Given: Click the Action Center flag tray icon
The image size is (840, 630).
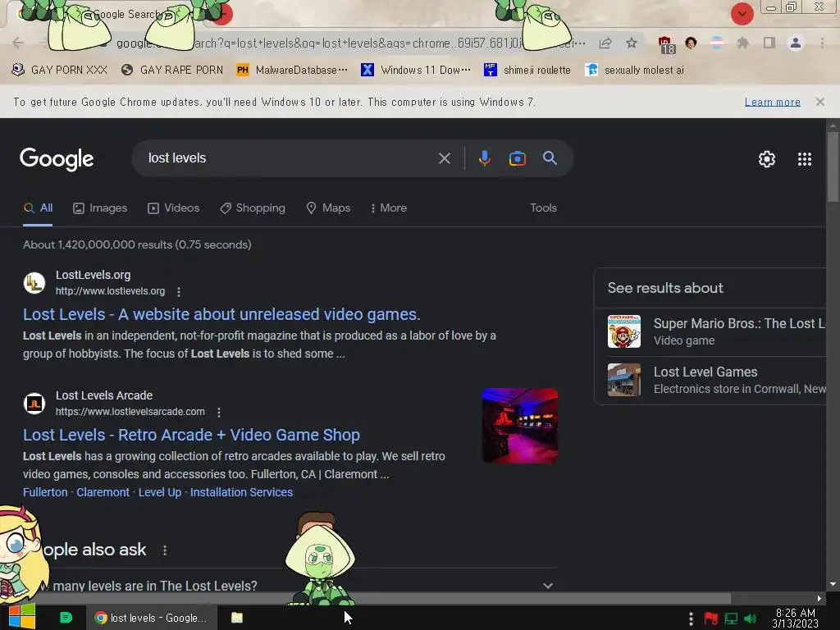Looking at the screenshot, I should pyautogui.click(x=711, y=619).
